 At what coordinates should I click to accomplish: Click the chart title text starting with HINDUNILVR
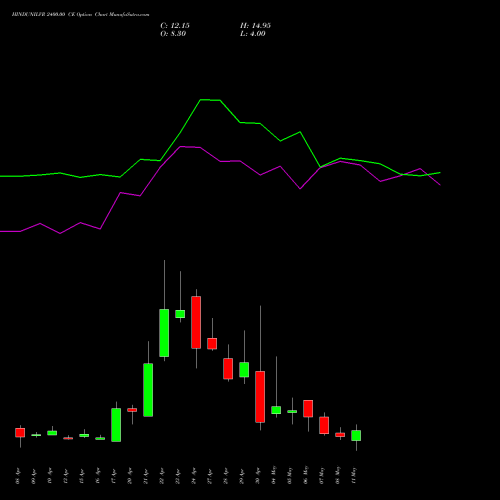[80, 14]
